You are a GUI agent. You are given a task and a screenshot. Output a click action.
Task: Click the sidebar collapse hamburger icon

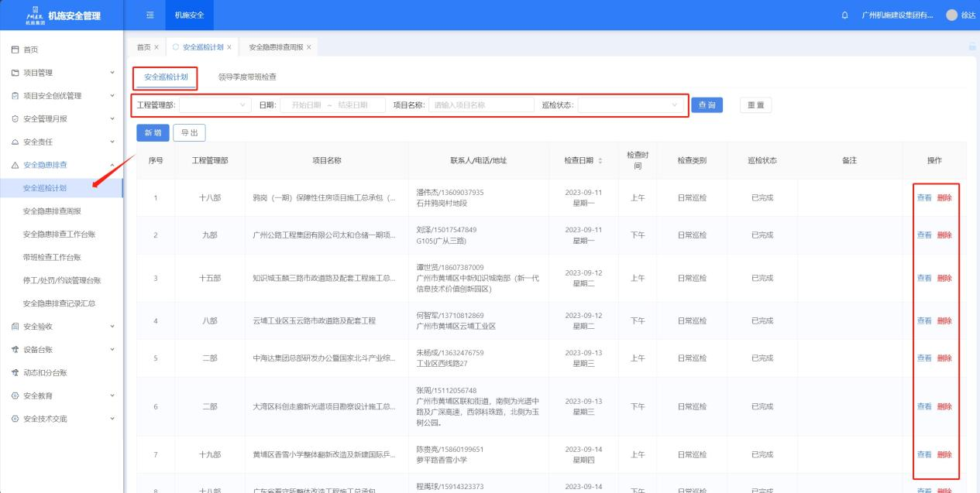click(150, 15)
